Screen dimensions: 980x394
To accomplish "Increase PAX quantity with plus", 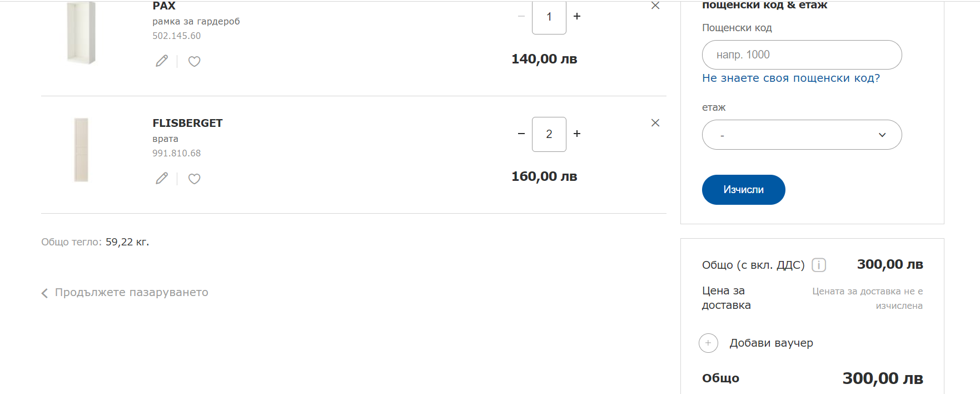I will pos(577,16).
